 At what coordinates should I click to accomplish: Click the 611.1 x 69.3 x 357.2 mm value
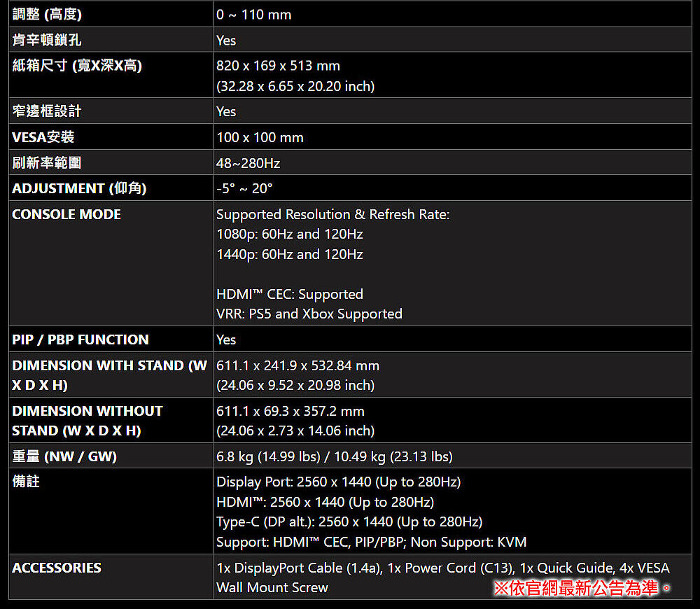click(x=290, y=411)
